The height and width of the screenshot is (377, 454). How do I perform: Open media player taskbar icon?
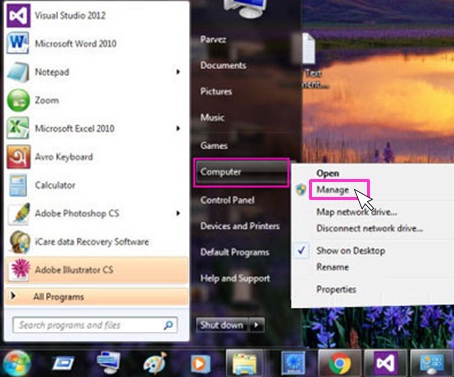click(x=200, y=364)
